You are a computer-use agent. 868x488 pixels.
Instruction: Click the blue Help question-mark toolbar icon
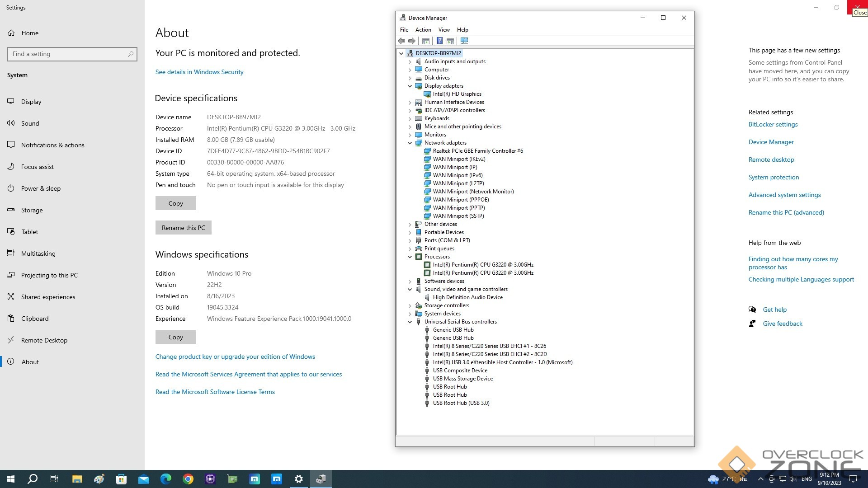[x=439, y=41]
